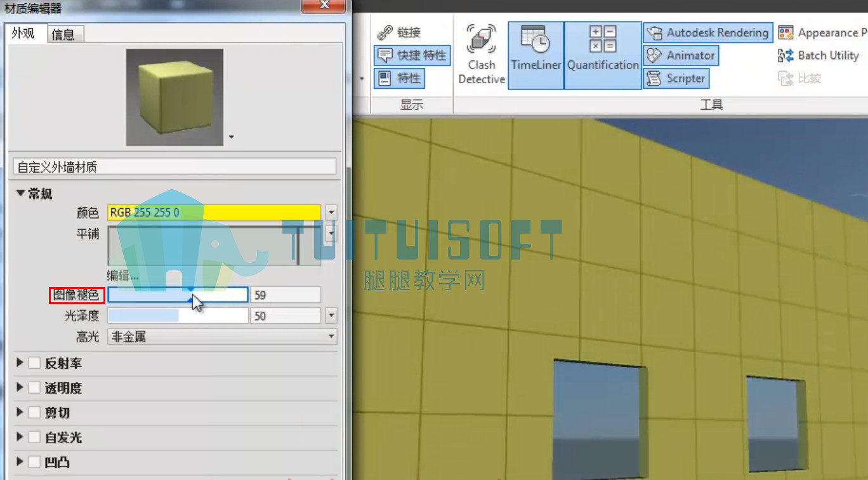Launch the Batch Utility
Screen dimensions: 868x480
coord(819,56)
